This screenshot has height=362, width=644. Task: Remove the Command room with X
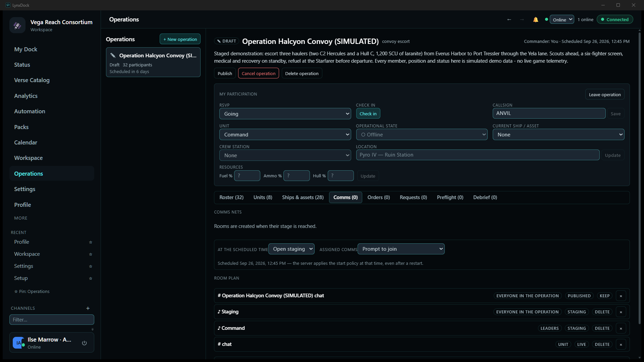click(x=621, y=328)
